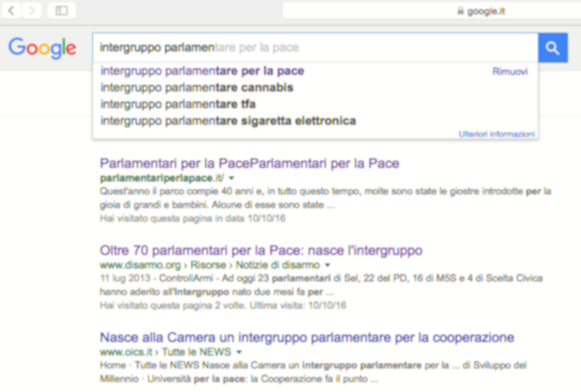581x392 pixels.
Task: Click snippet starting 'Home · Tutte le NEWS Nasce'
Action: tap(313, 372)
